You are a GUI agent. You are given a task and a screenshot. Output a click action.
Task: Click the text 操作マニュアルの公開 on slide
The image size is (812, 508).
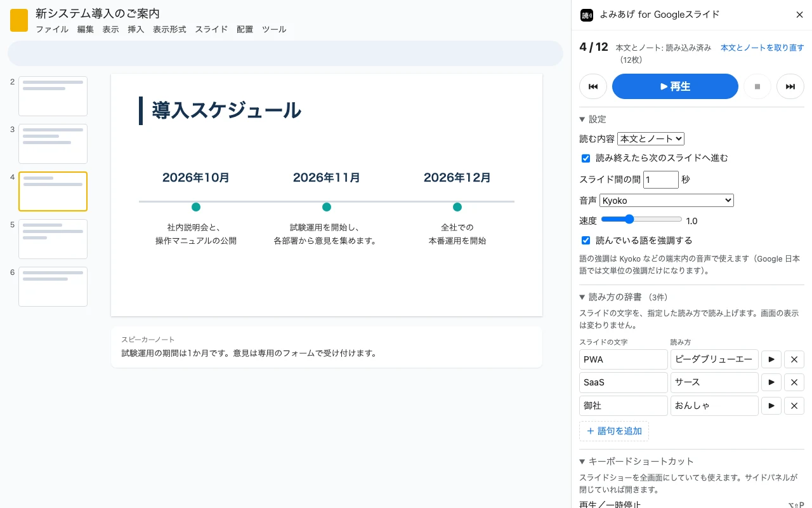click(196, 241)
